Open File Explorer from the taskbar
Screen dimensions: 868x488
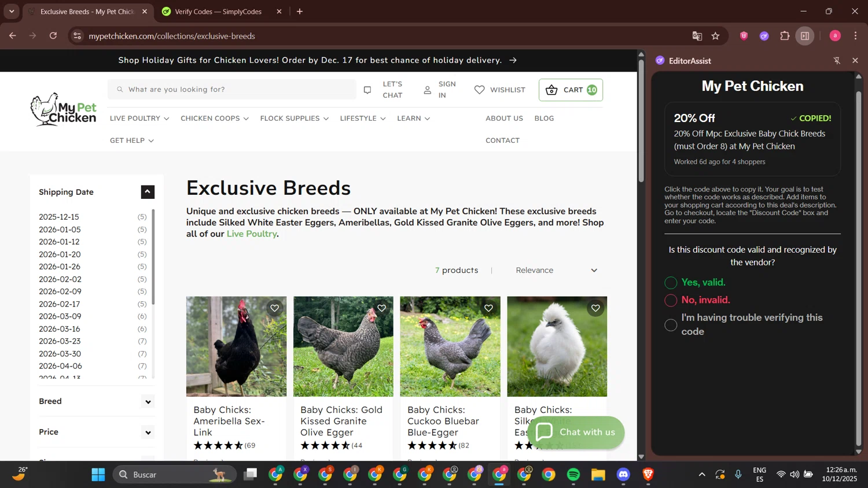[x=598, y=475]
